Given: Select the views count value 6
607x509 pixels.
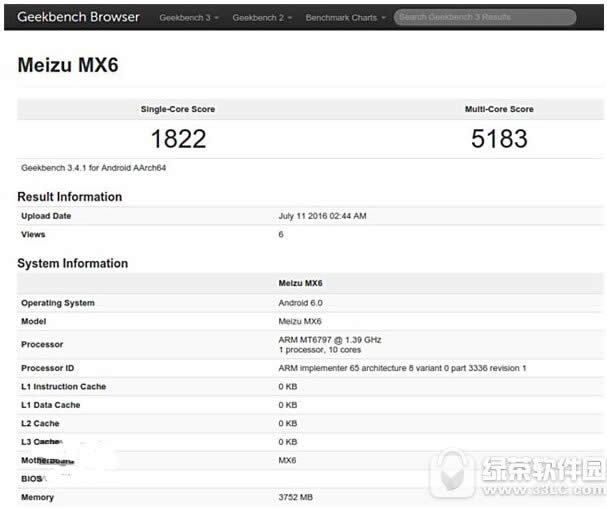Looking at the screenshot, I should [281, 235].
